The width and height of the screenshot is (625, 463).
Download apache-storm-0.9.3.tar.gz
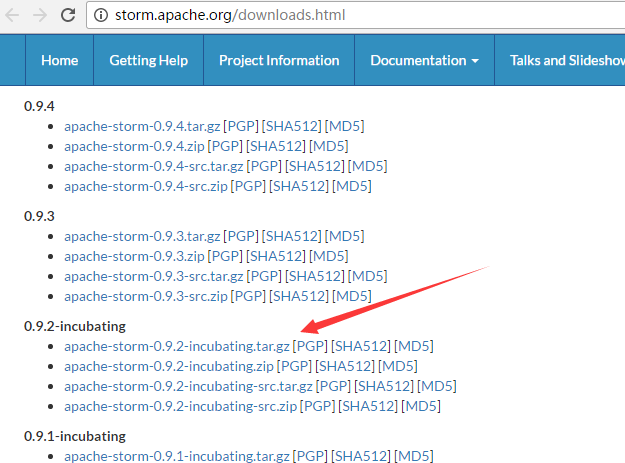(x=142, y=236)
